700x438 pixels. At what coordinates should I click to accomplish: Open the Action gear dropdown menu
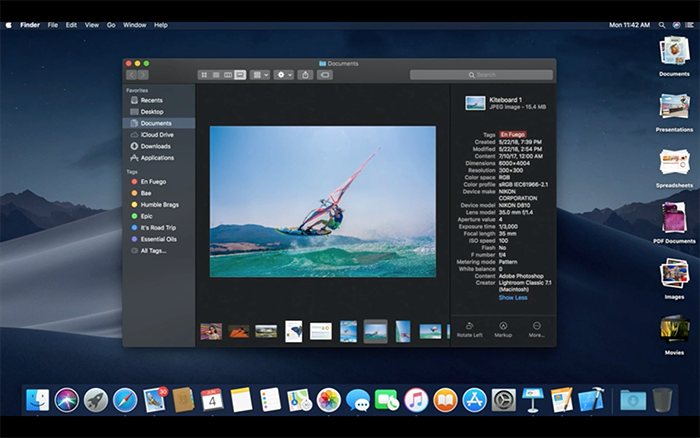pyautogui.click(x=283, y=75)
